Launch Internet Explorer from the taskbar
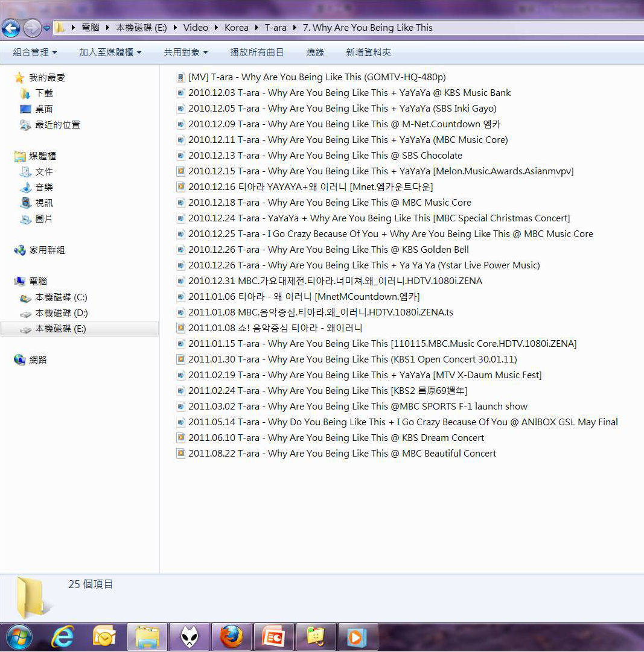This screenshot has height=652, width=644. (x=63, y=637)
